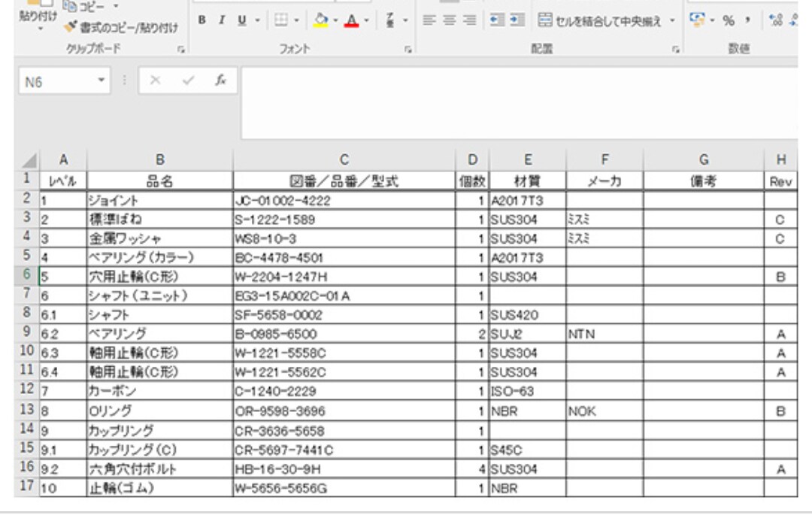Click the Rev header cell
This screenshot has width=812, height=527.
point(780,181)
